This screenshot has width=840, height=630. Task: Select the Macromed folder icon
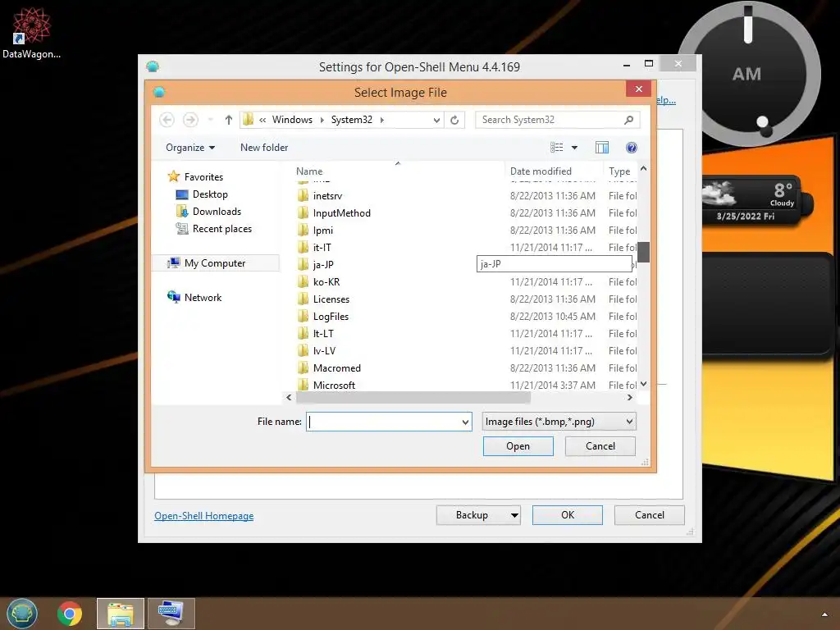[304, 368]
